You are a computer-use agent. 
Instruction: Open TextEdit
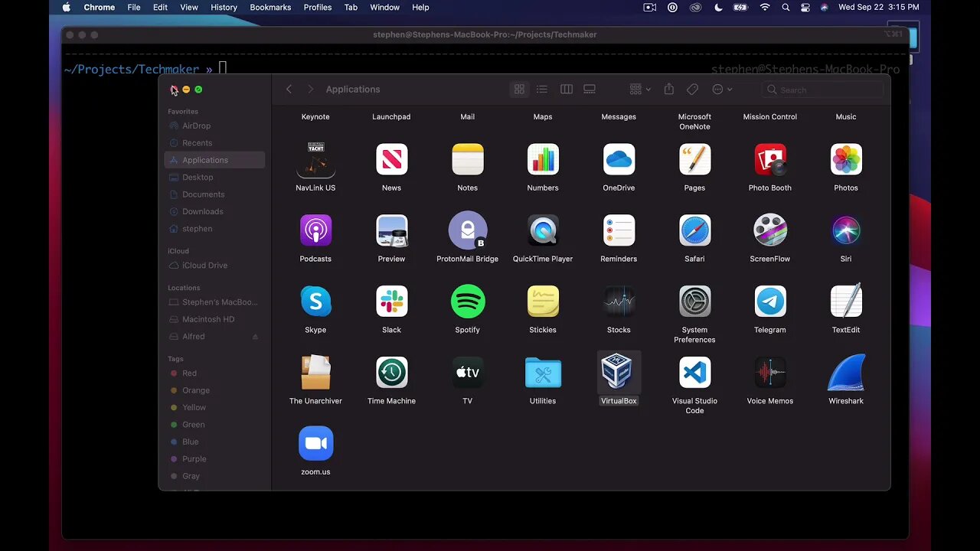tap(846, 302)
